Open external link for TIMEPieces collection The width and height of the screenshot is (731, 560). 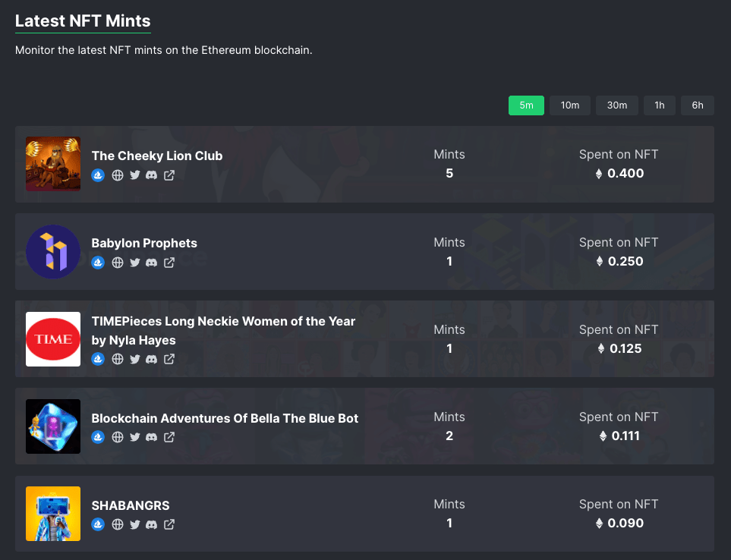point(169,359)
